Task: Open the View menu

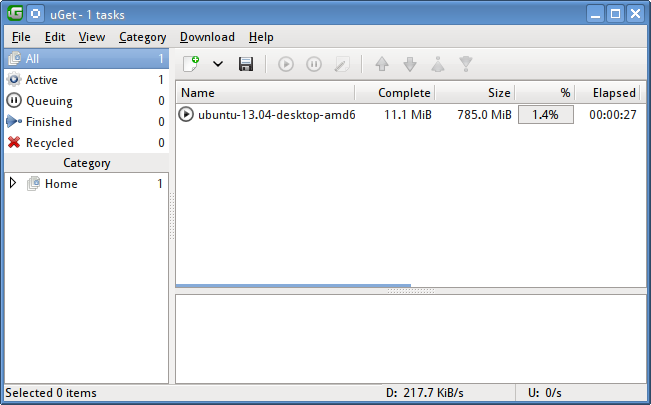Action: [92, 37]
